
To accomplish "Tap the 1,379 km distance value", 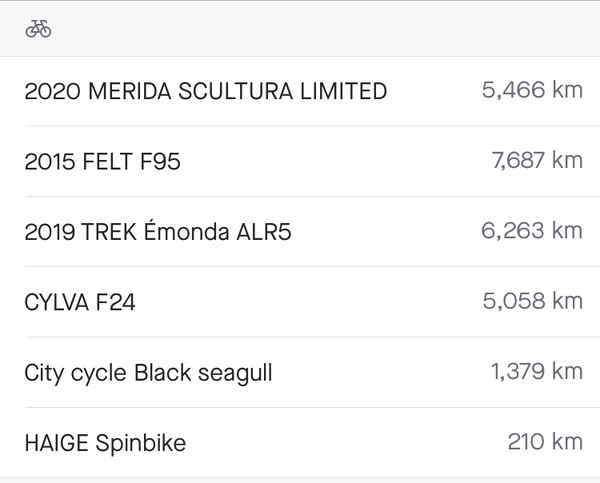I will click(536, 373).
